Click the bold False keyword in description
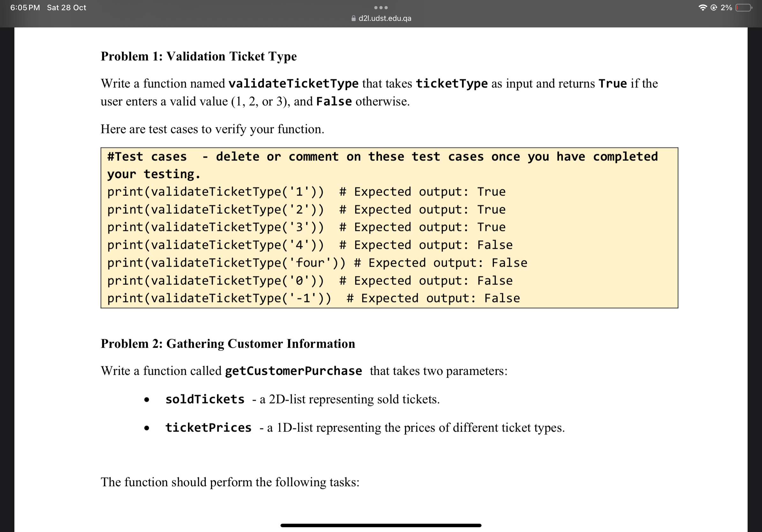Screen dimensions: 762x532 coord(334,101)
